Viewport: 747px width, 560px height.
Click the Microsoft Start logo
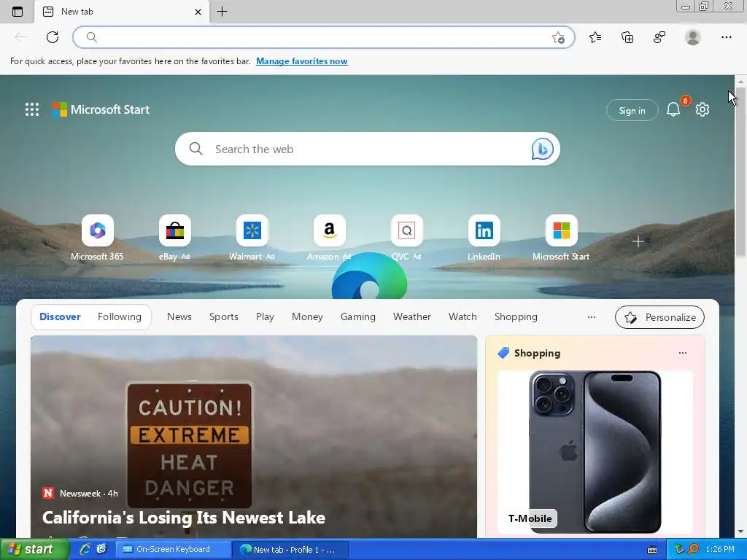click(x=101, y=109)
